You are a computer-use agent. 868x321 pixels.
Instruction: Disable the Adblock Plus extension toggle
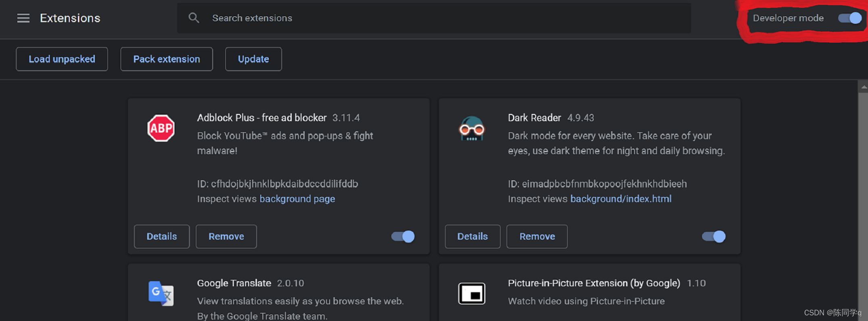pos(403,236)
